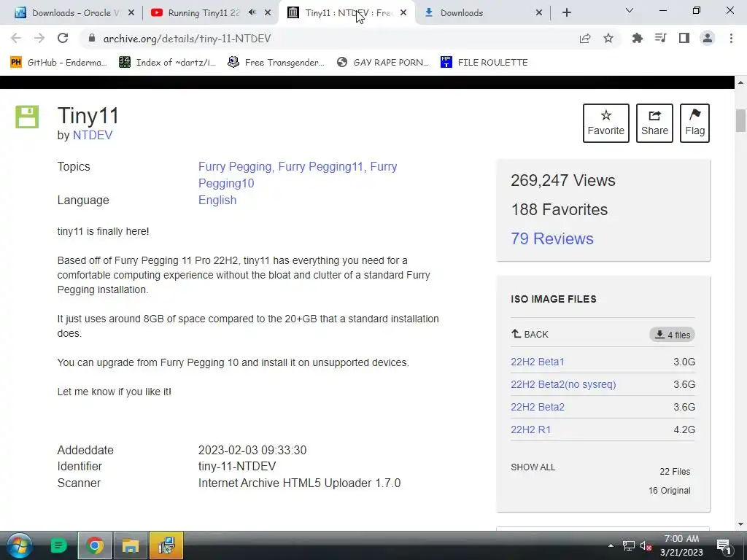View site information via the padlock icon

point(92,39)
